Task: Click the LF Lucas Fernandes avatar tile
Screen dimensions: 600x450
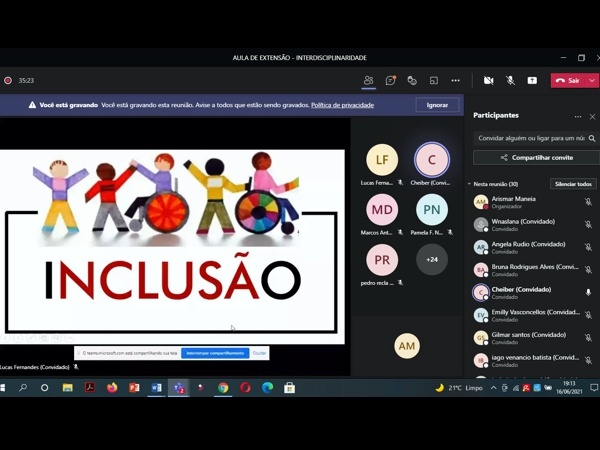Action: coord(382,160)
